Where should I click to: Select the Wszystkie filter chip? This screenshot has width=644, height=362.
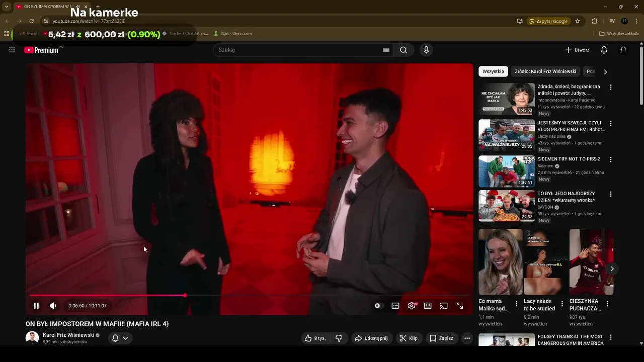click(x=493, y=71)
